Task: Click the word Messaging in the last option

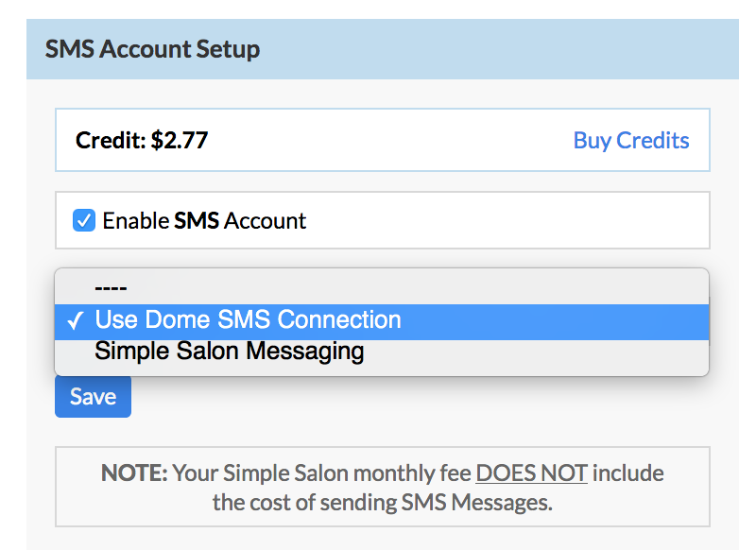Action: (304, 352)
